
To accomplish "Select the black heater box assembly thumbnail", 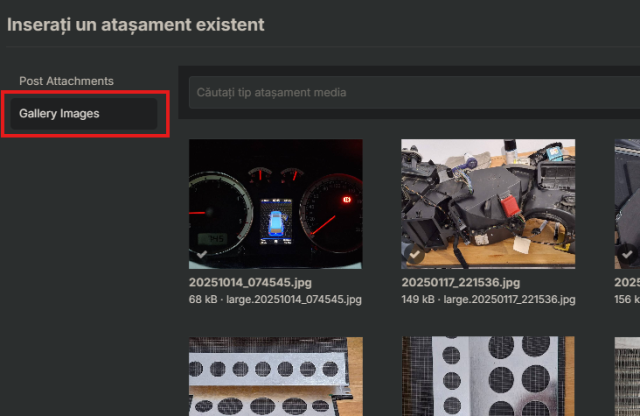I will point(488,203).
